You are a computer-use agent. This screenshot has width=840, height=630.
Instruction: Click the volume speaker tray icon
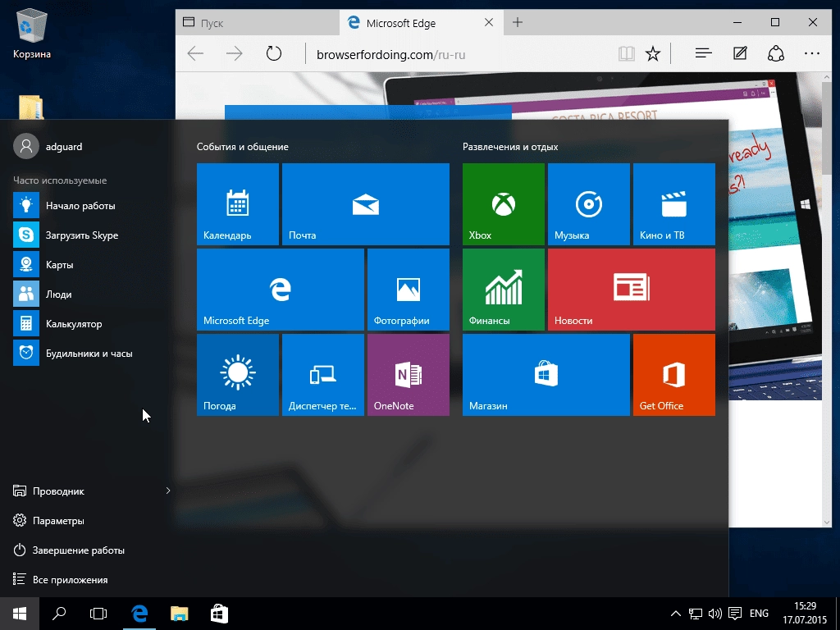tap(714, 614)
